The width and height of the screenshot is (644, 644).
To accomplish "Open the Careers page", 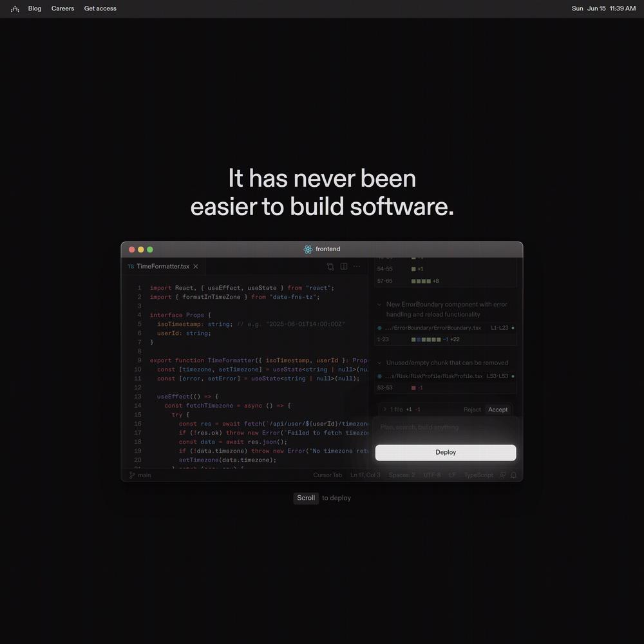I will tap(63, 8).
